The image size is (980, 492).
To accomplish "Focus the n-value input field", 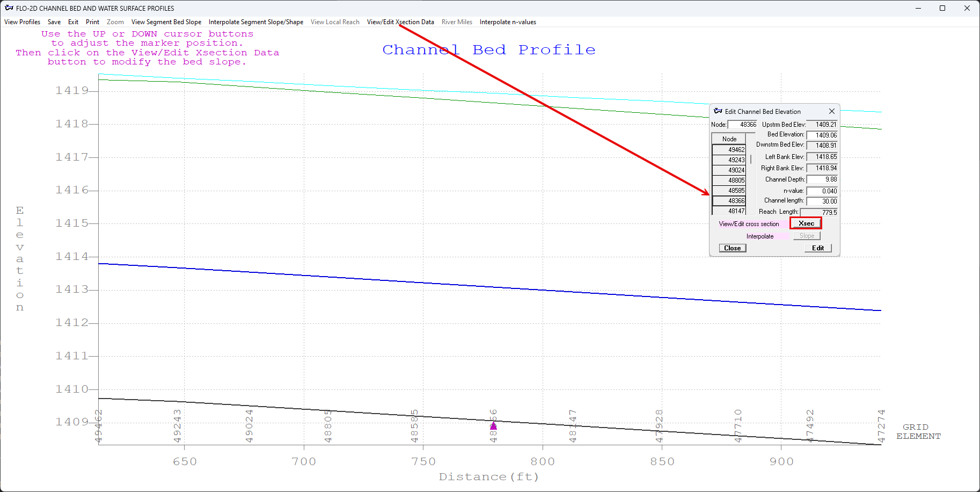I will click(x=822, y=191).
